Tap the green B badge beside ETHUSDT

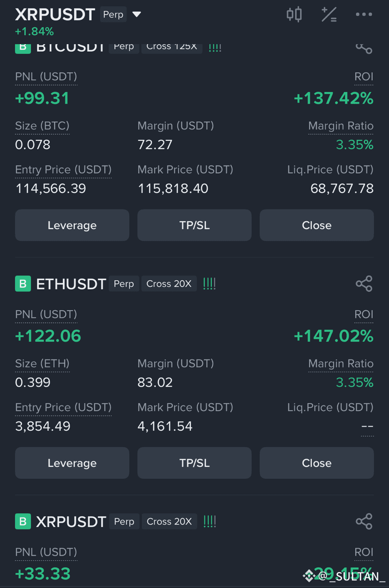(x=23, y=284)
